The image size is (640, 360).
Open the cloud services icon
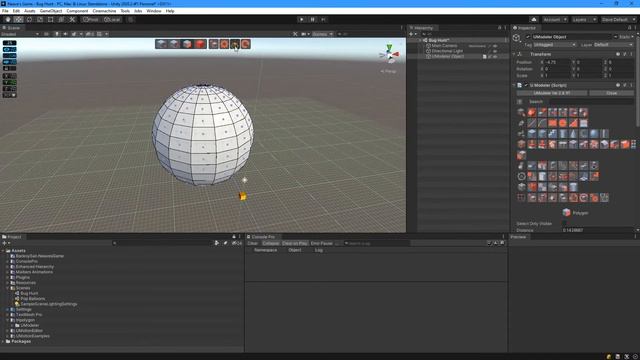tap(533, 20)
